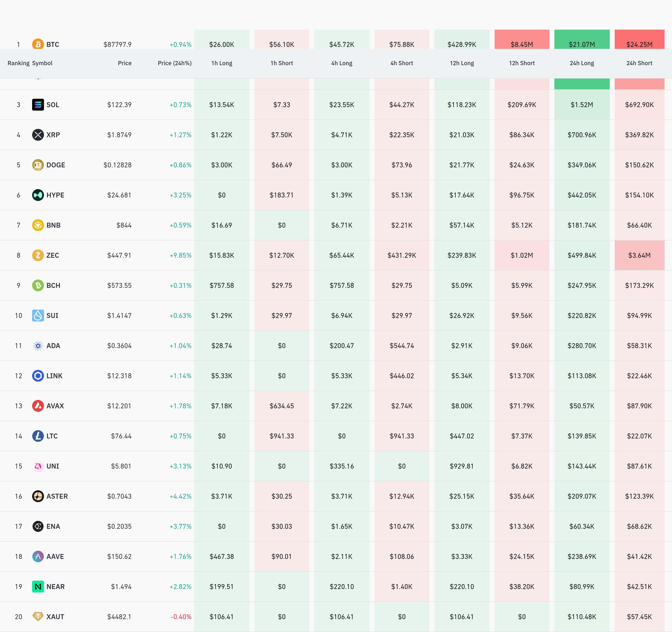Image resolution: width=672 pixels, height=632 pixels.
Task: Click ZEC 24h Short cell $3.64M
Action: (639, 255)
